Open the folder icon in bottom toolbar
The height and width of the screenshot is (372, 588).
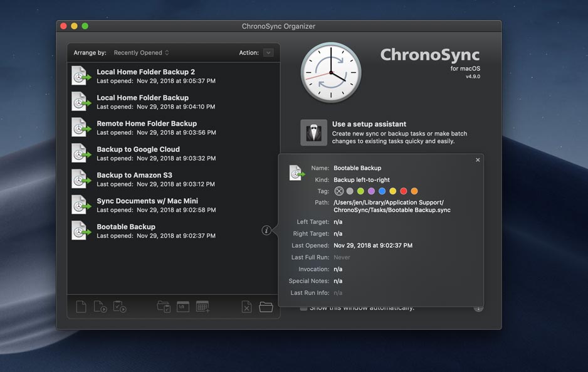coord(266,307)
